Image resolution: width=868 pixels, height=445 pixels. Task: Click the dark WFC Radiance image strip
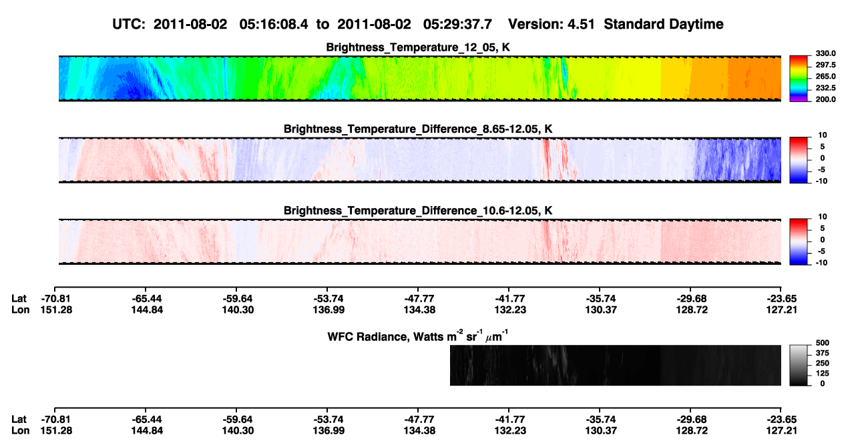click(616, 366)
